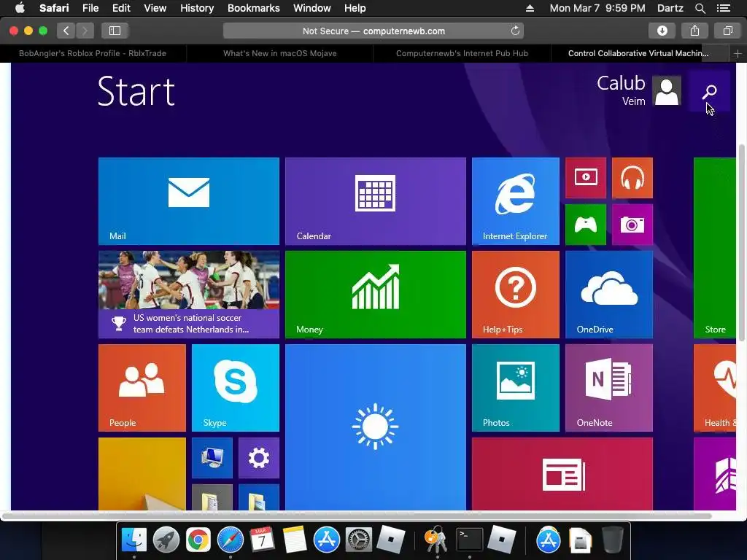Open the OneNote tile

coord(609,388)
